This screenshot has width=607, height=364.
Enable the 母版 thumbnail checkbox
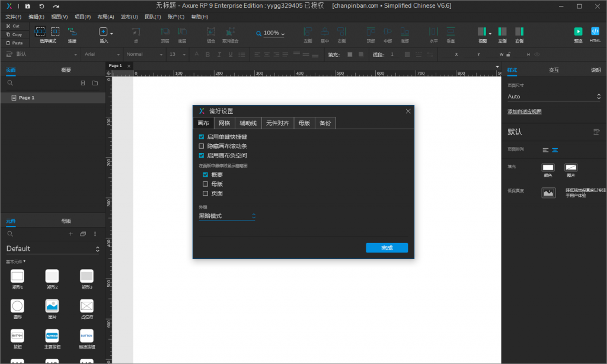tap(206, 184)
